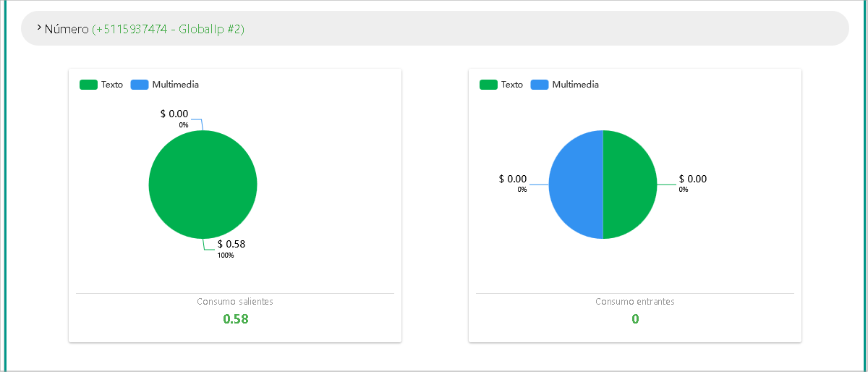Hide Multimedia label in salientes chart legend
The width and height of the screenshot is (868, 372).
(175, 85)
